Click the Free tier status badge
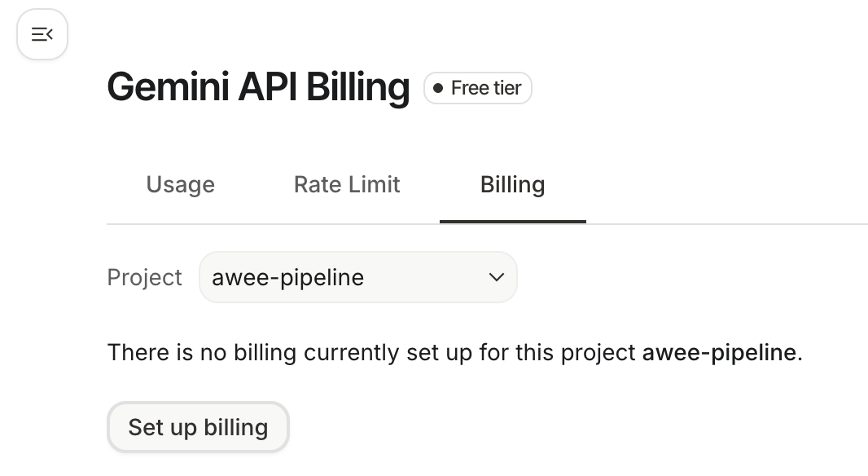 click(477, 88)
